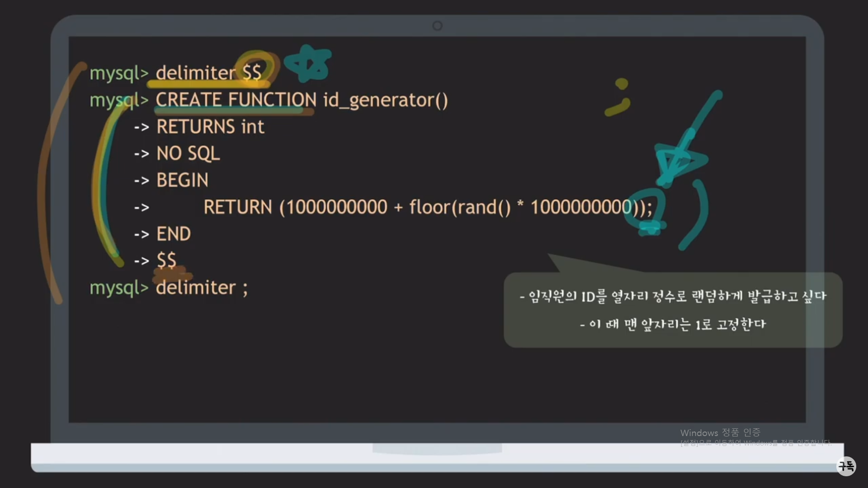Click the orange scribble under last $$
The image size is (868, 488).
coord(172,275)
